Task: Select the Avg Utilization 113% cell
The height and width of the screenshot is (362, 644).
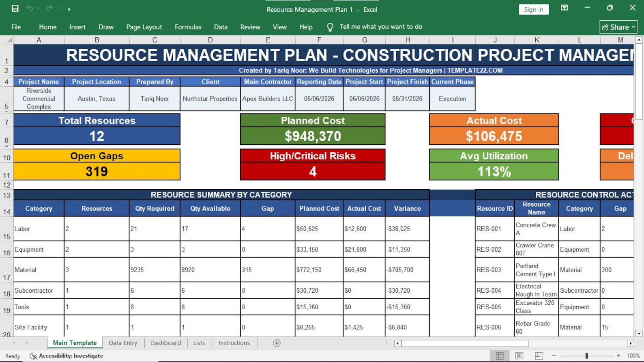Action: (494, 171)
